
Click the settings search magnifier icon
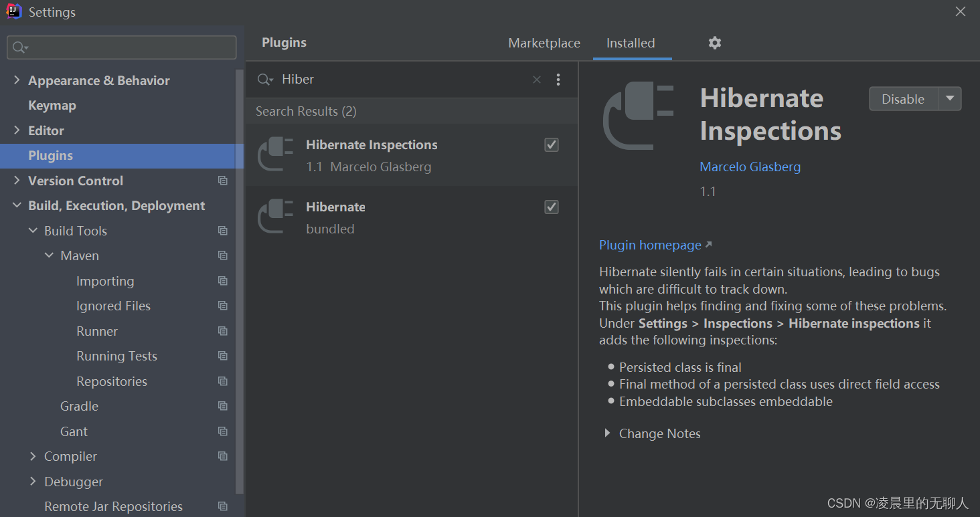20,47
